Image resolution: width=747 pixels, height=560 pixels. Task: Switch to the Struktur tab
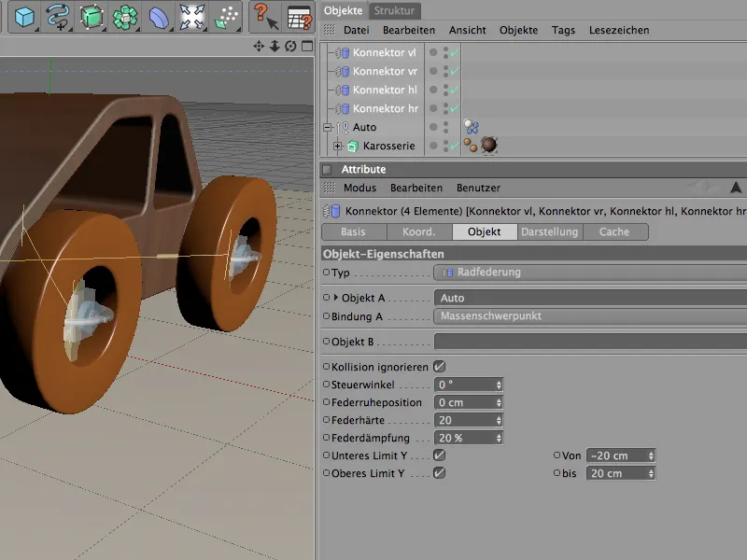click(x=395, y=11)
